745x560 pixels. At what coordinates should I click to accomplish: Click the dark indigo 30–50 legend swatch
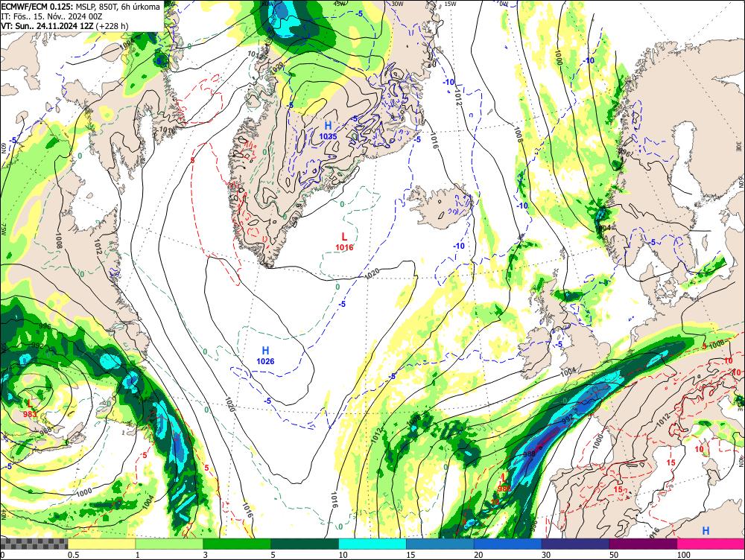(x=575, y=544)
